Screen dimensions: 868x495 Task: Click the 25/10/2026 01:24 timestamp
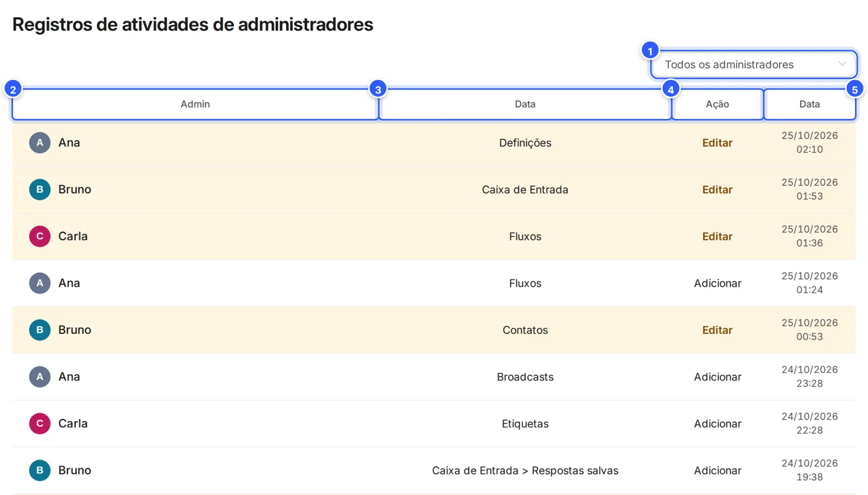809,283
